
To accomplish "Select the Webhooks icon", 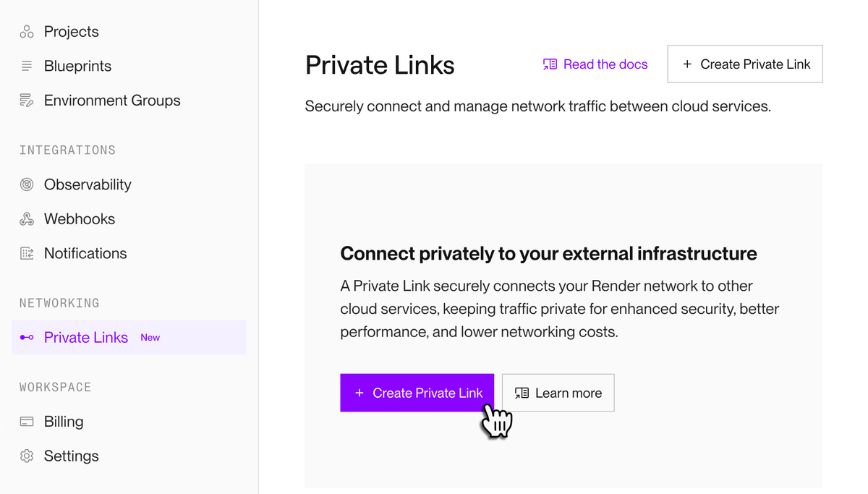I will 26,218.
